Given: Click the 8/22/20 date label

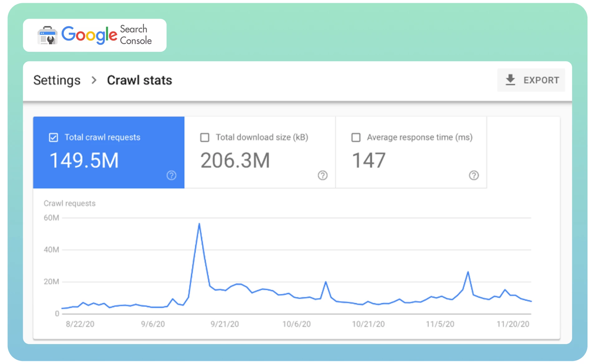Looking at the screenshot, I should [x=80, y=324].
